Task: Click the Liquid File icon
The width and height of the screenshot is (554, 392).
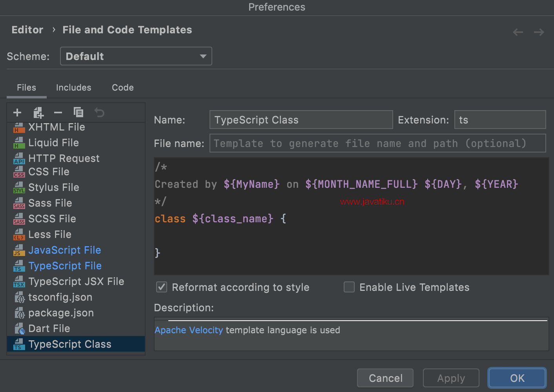Action: click(19, 143)
